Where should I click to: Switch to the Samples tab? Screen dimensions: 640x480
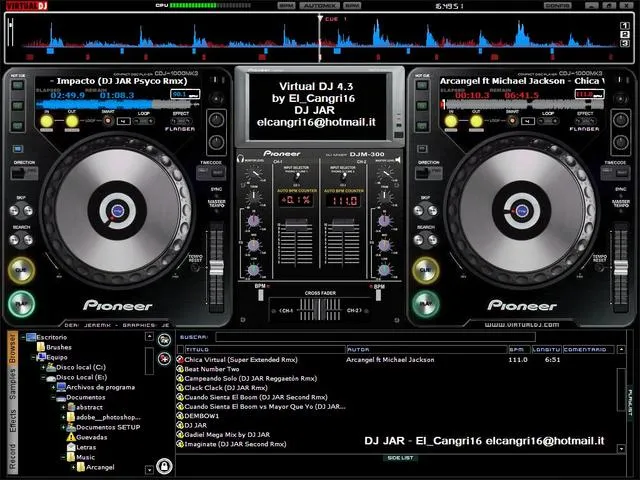12,384
